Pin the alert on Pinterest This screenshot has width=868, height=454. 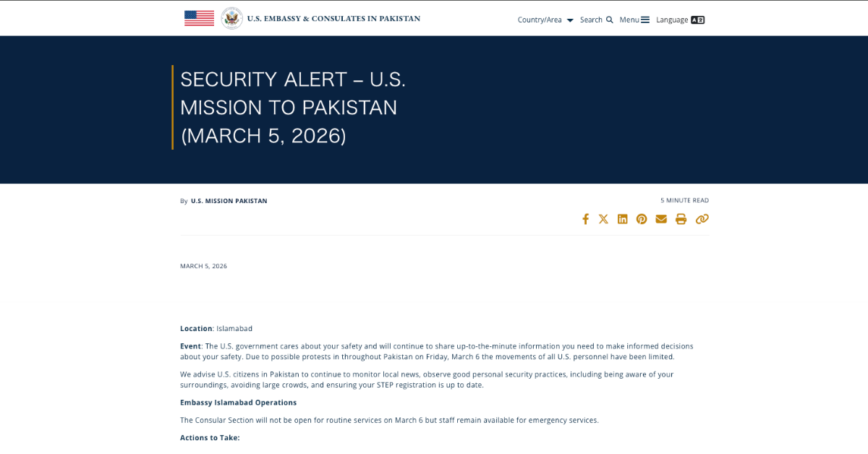click(x=642, y=219)
